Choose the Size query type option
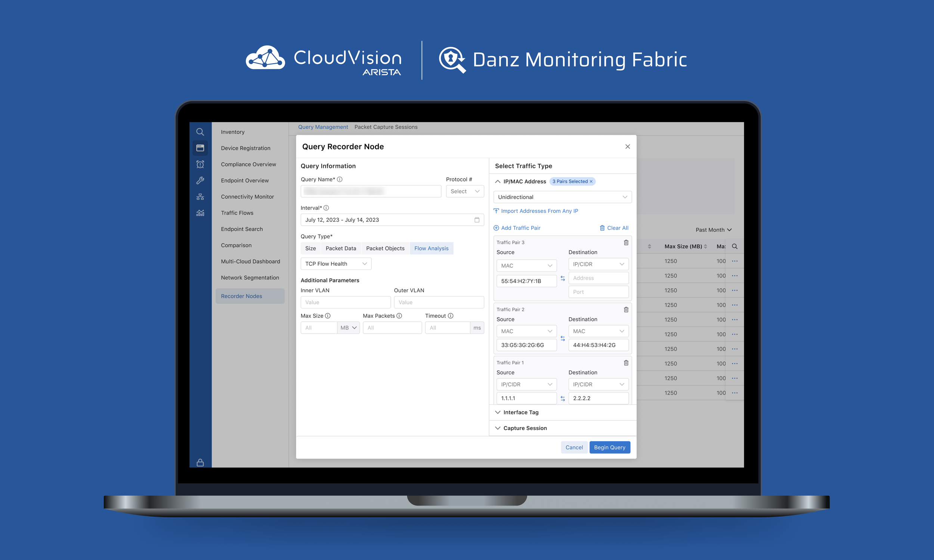 pyautogui.click(x=310, y=248)
